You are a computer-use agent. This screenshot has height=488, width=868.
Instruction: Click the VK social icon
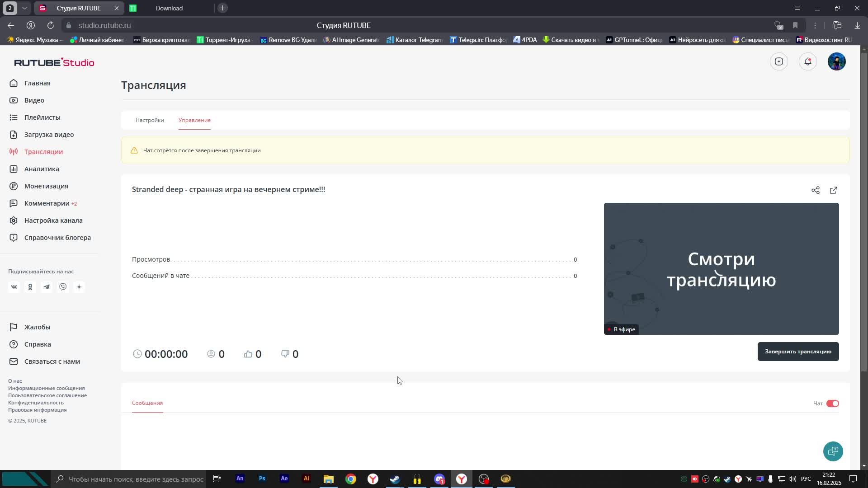pos(14,287)
